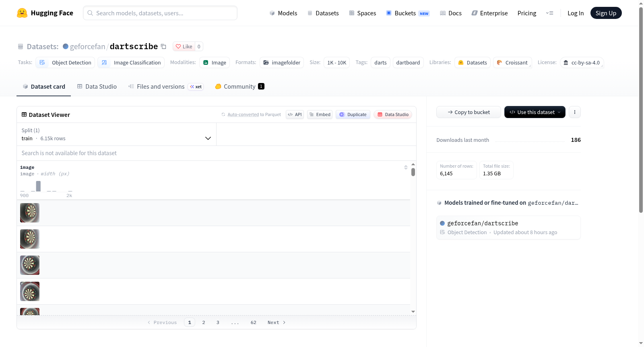Expand the Split train dropdown
Screen dimensions: 644x347
coord(116,134)
